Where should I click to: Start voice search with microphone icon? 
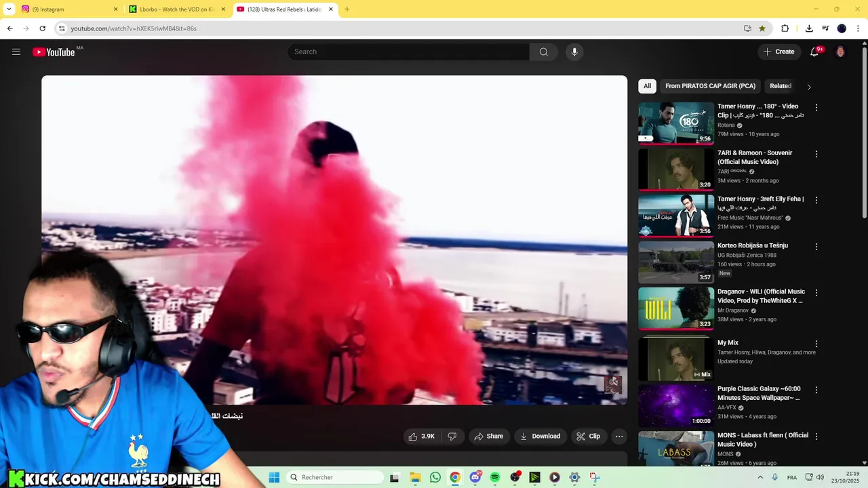(x=574, y=52)
